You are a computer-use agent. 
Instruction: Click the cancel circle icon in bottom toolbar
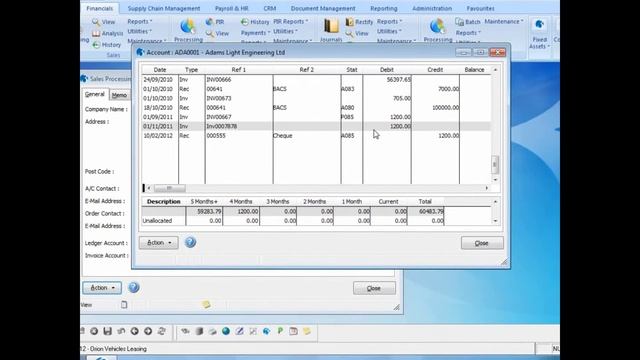coord(94,331)
